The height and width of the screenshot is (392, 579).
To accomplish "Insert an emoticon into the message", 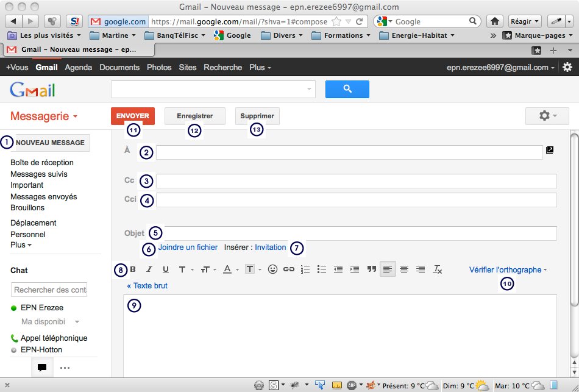I will [x=272, y=269].
